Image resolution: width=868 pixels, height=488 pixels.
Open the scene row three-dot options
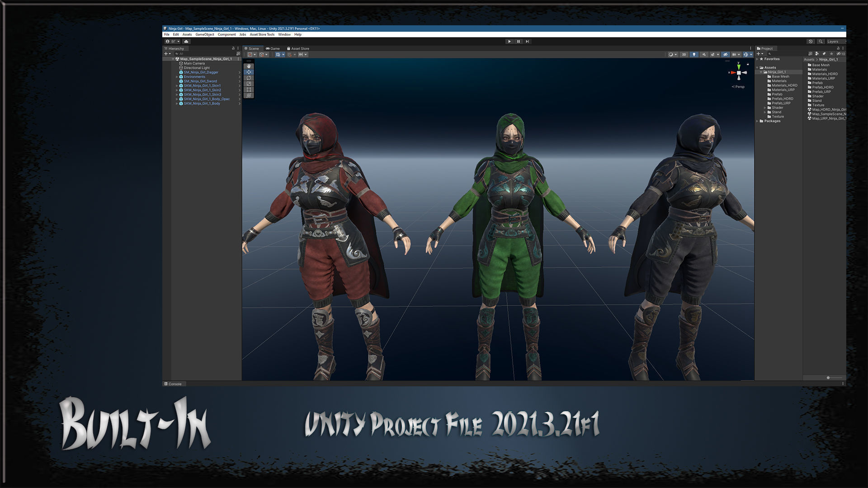[x=238, y=59]
